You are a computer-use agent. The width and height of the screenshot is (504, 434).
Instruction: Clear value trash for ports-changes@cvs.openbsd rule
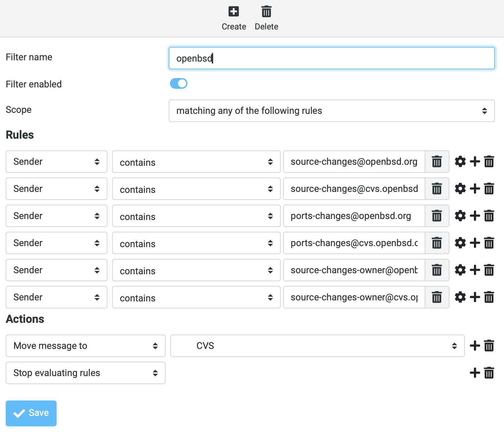[x=437, y=243]
